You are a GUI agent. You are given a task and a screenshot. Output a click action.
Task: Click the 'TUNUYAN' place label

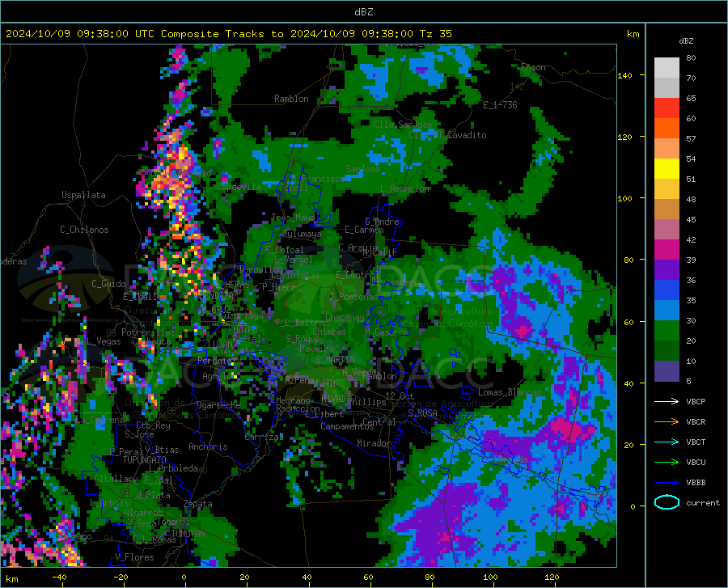point(188,534)
